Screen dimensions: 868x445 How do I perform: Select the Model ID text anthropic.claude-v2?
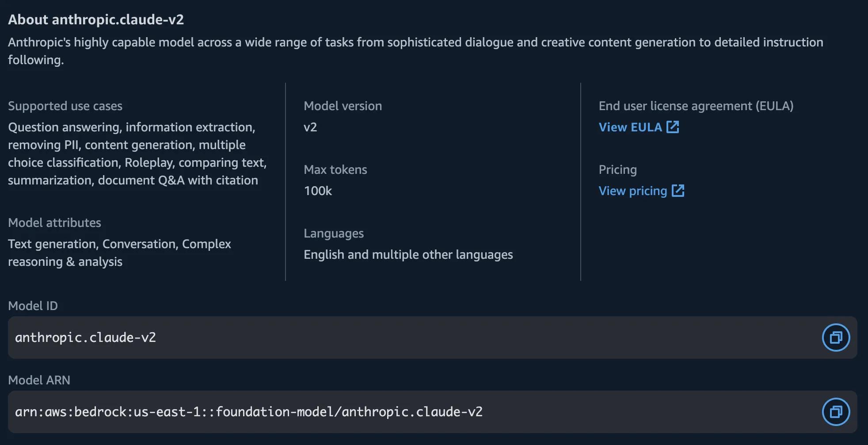85,338
